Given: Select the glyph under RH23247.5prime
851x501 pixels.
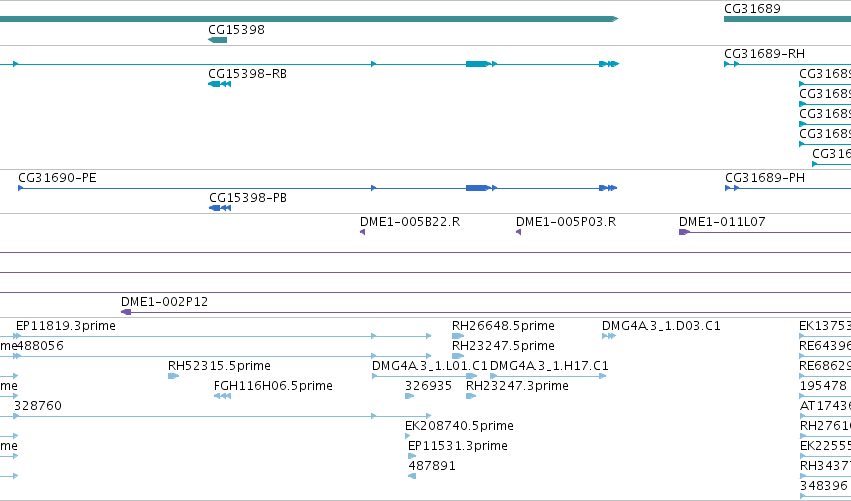Looking at the screenshot, I should pyautogui.click(x=458, y=356).
